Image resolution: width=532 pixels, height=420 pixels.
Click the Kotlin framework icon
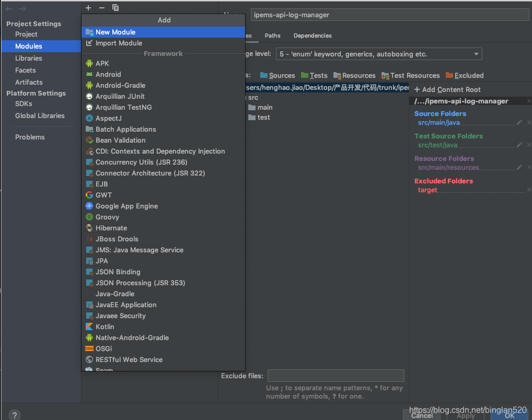(x=89, y=326)
